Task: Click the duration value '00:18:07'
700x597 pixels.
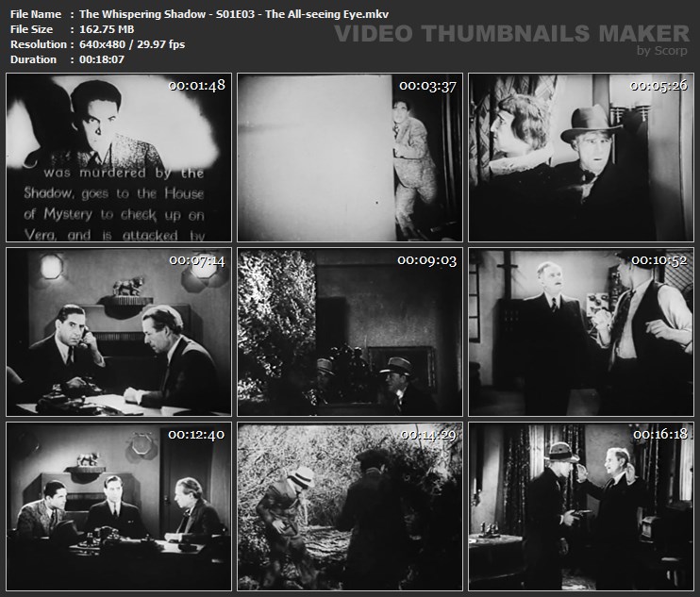Action: (x=102, y=59)
